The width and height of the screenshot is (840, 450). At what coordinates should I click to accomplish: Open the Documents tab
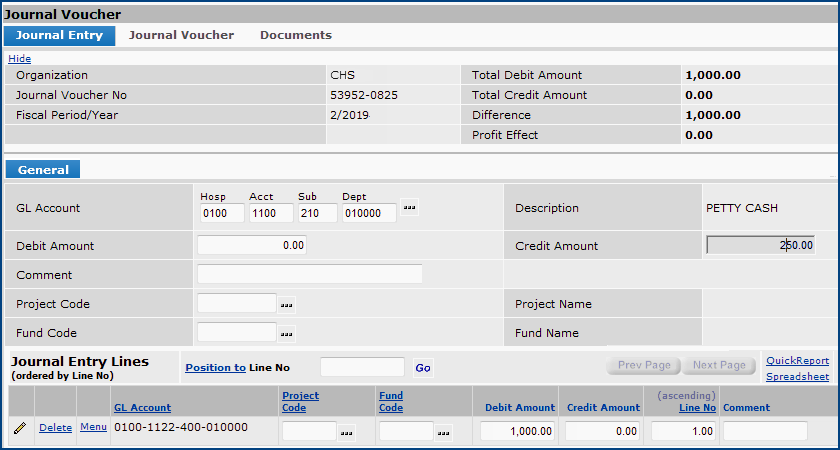(x=295, y=35)
